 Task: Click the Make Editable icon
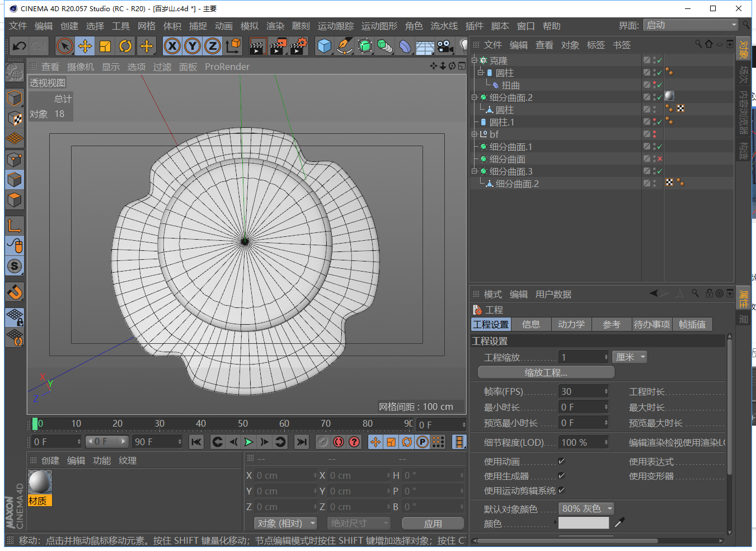tap(15, 72)
